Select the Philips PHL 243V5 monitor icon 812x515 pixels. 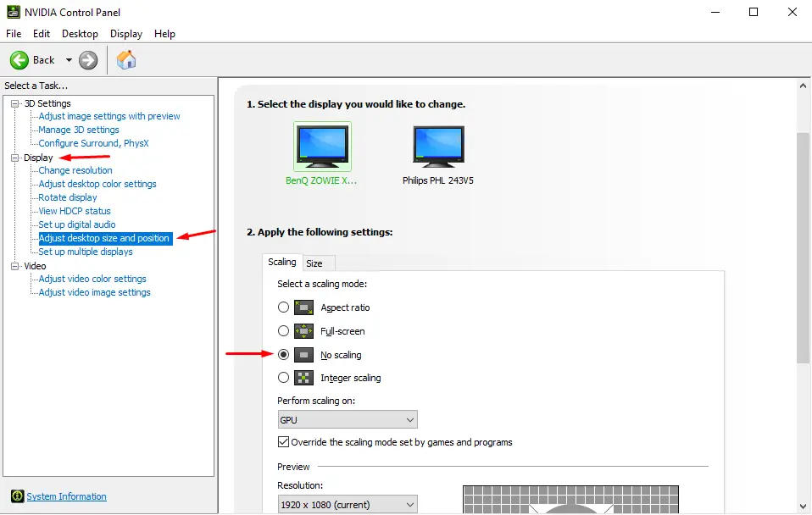(x=438, y=147)
